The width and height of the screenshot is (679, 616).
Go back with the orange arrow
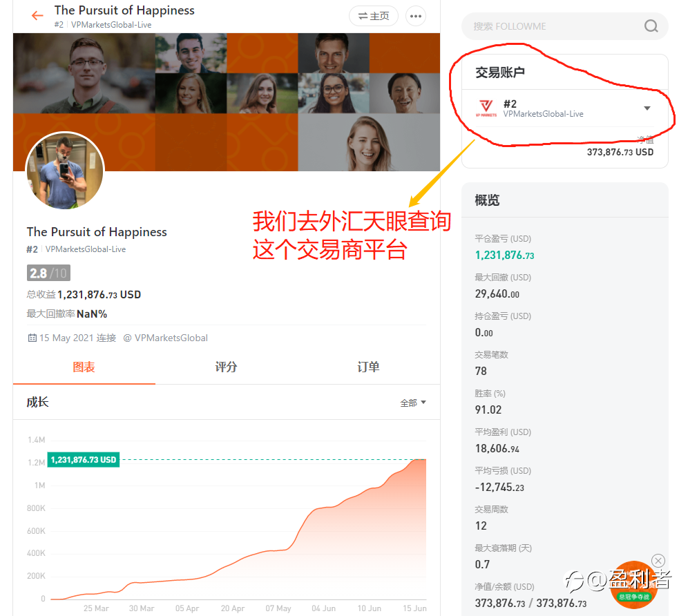38,16
